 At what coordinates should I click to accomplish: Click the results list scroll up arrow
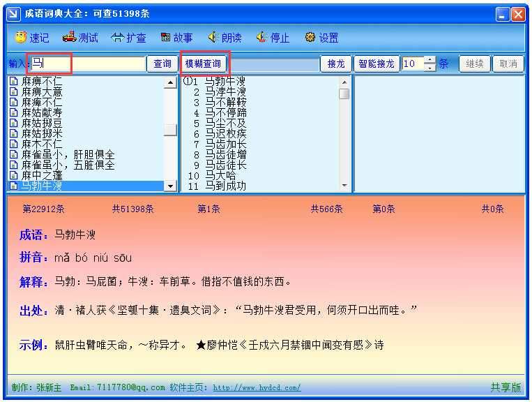coord(344,82)
